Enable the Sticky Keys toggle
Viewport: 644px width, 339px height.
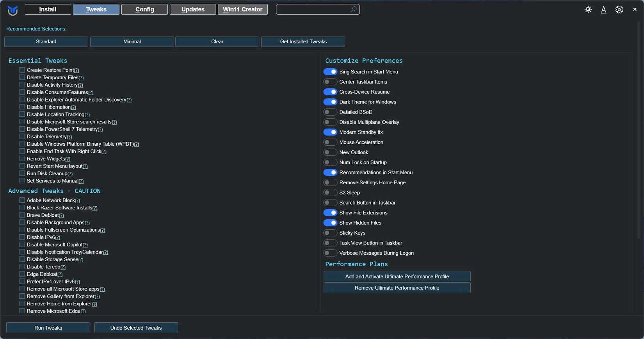[x=330, y=233]
